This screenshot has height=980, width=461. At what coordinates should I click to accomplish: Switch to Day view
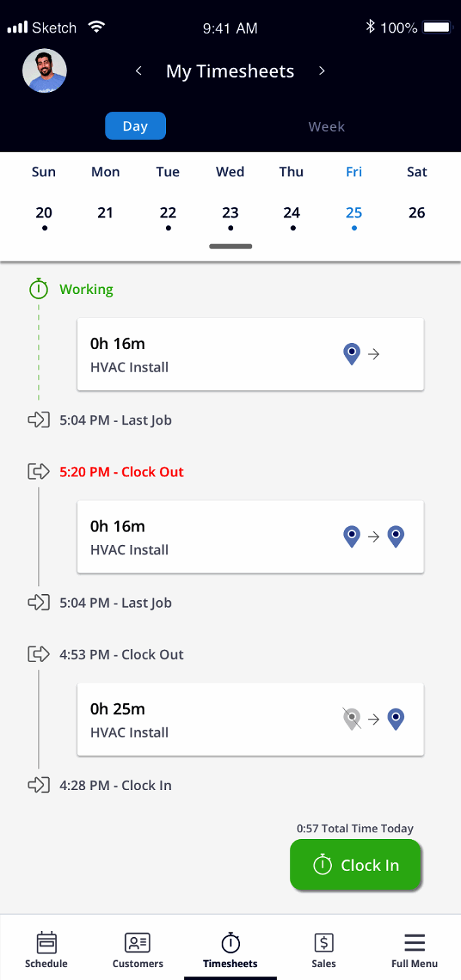135,126
